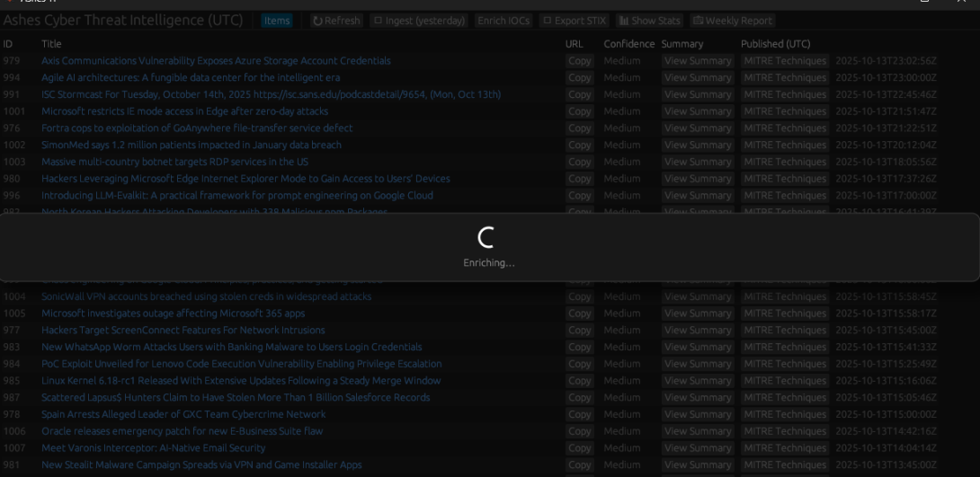The height and width of the screenshot is (477, 980).
Task: View Summary for the New WhatsApp Worm item
Action: tap(698, 348)
